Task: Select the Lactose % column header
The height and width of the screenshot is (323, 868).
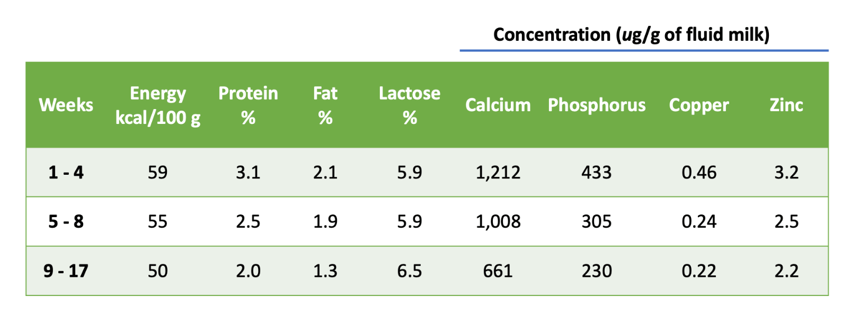Action: [x=409, y=105]
